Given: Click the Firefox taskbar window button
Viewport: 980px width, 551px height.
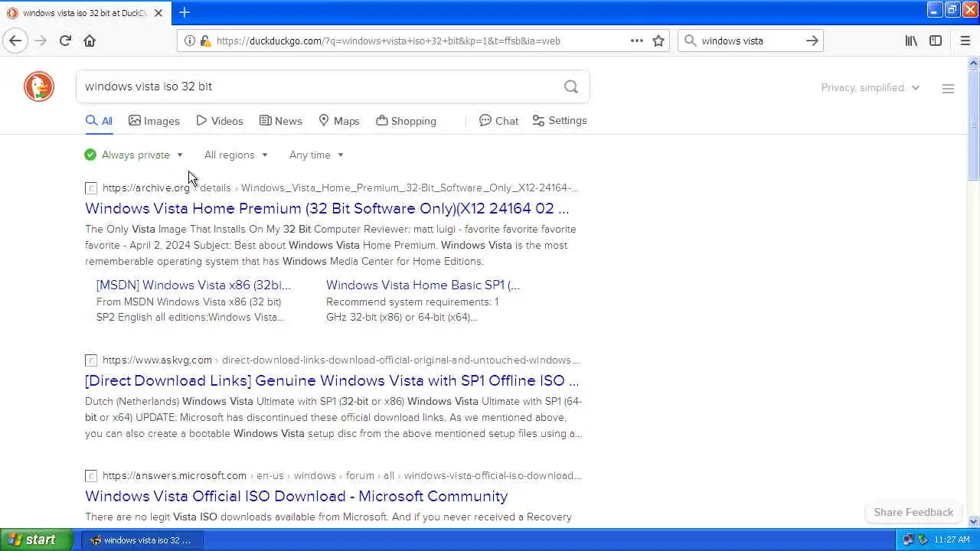Looking at the screenshot, I should click(x=141, y=540).
